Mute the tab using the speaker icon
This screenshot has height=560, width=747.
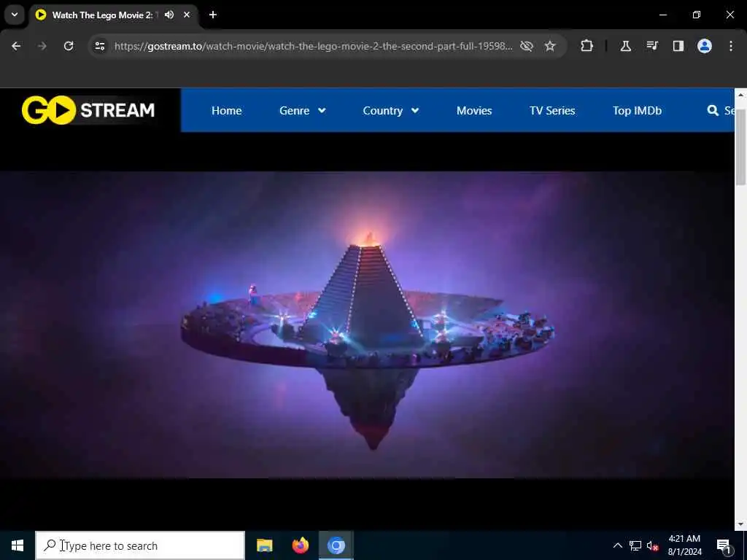(169, 15)
